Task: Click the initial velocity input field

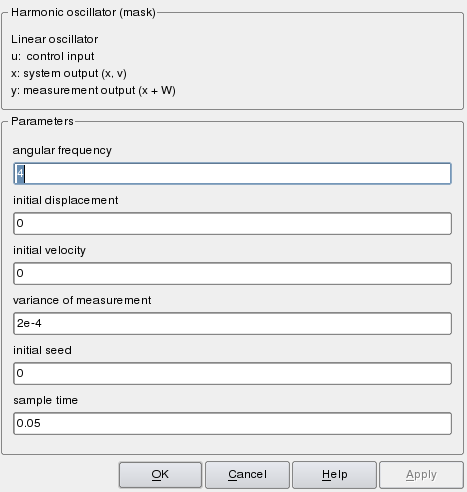Action: (x=232, y=273)
